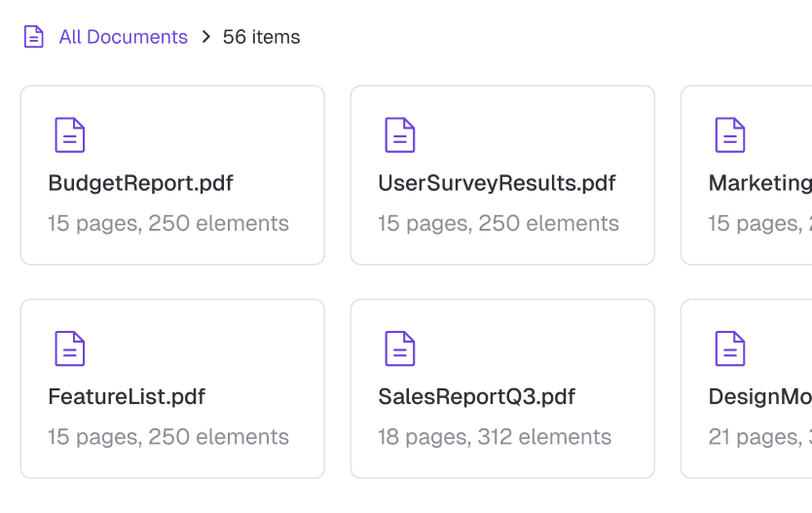Click page count under BudgetReport.pdf
The height and width of the screenshot is (513, 812).
point(168,224)
